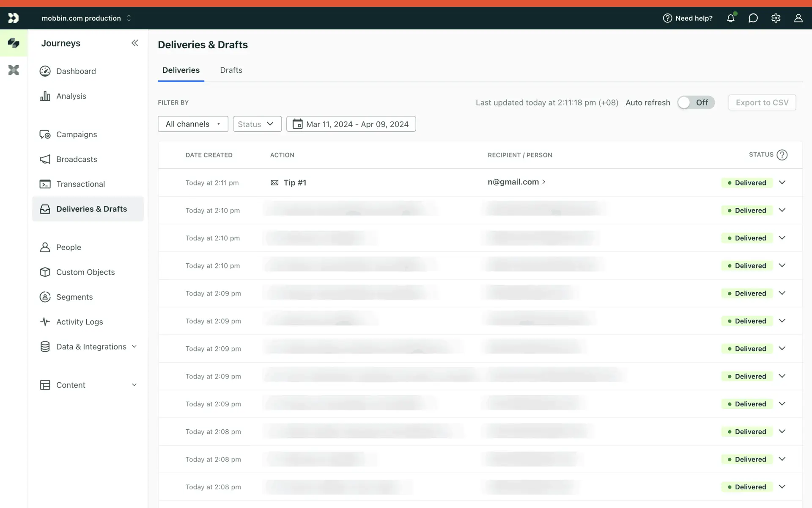Click Export to CSV button
The width and height of the screenshot is (812, 508).
tap(762, 102)
